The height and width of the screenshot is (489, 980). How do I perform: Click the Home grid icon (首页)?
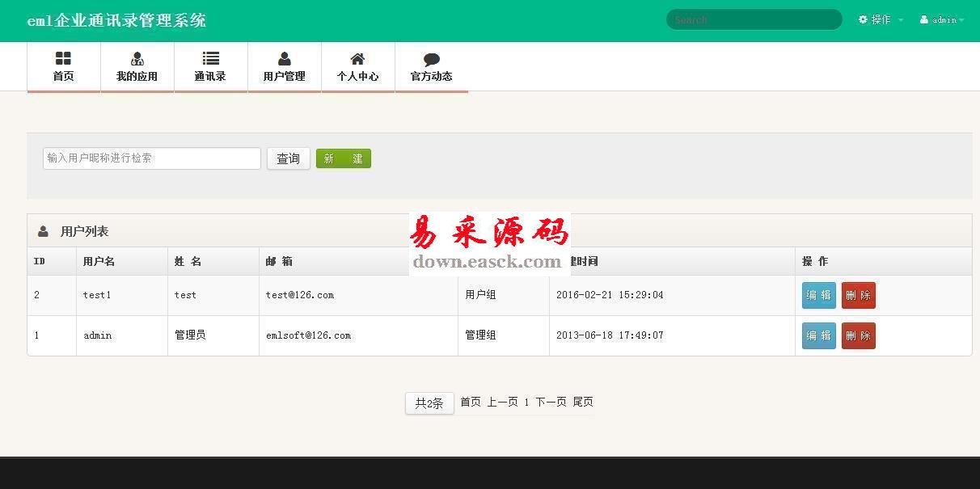click(x=63, y=58)
